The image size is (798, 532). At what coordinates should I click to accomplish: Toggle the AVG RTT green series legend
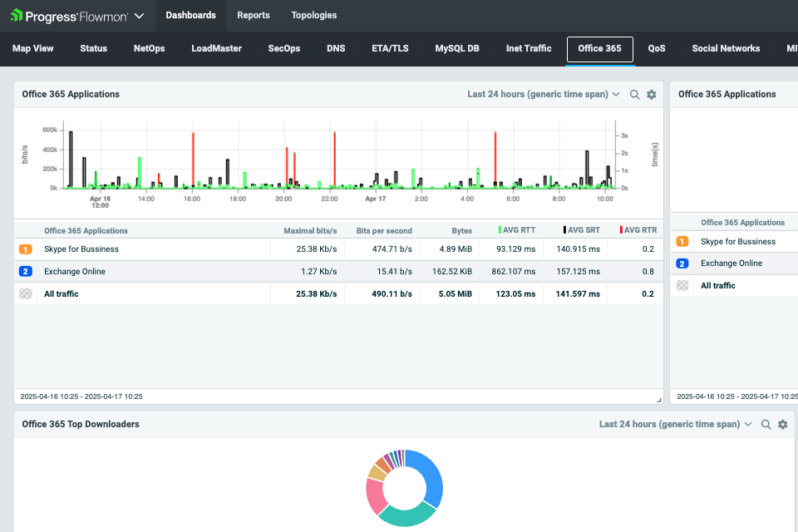(x=517, y=230)
